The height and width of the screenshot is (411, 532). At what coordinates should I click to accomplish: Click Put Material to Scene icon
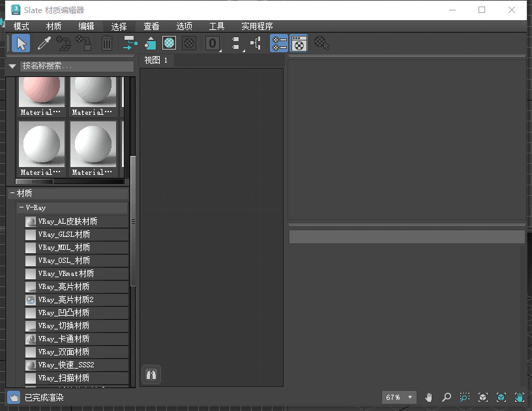tap(64, 44)
